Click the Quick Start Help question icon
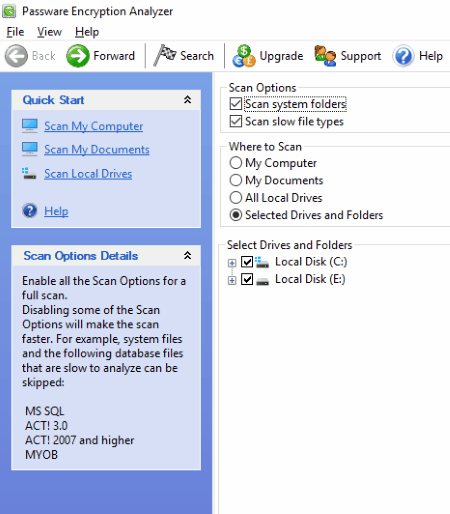450x514 pixels. tap(30, 211)
